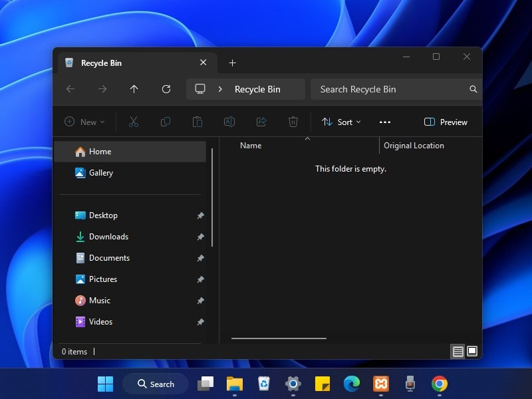Switch to large thumbnails view layout

click(x=472, y=351)
